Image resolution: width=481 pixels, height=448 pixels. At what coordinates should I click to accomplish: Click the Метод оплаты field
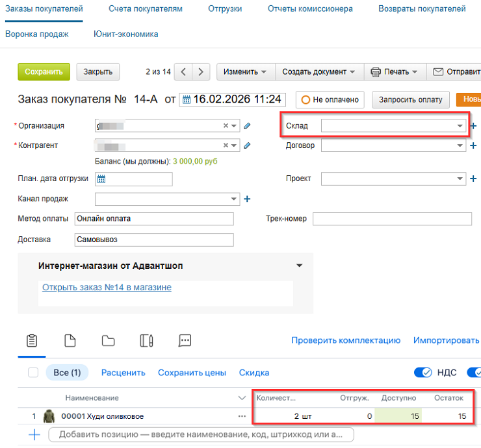(x=154, y=219)
